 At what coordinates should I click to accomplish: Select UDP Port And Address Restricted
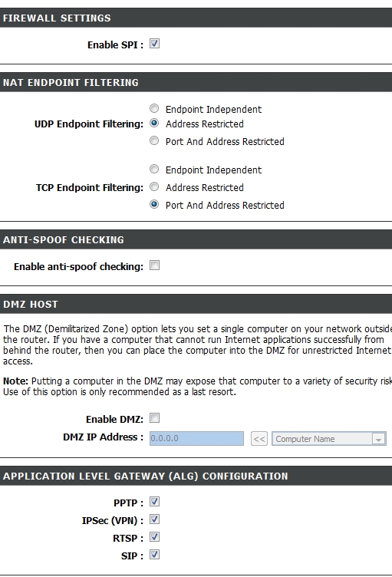tap(154, 141)
